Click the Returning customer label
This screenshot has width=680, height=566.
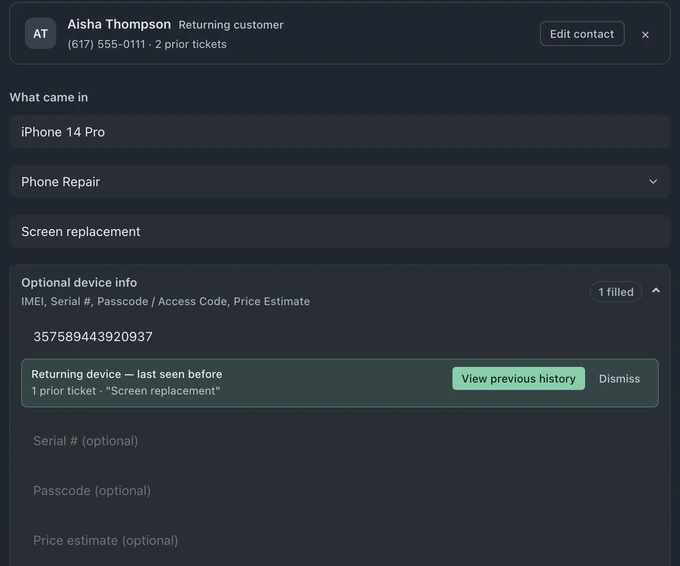tap(231, 25)
